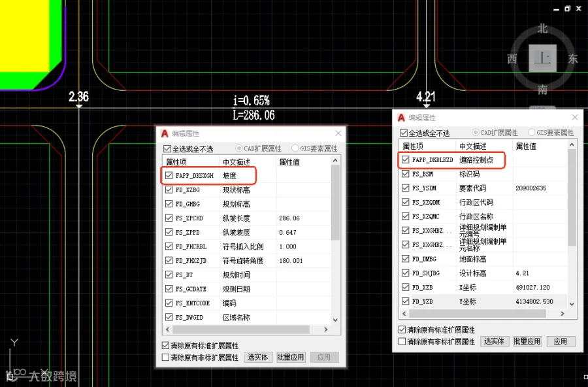The height and width of the screenshot is (387, 588).
Task: Toggle FS_YSDM 要素代码 checkbox
Action: (x=405, y=188)
